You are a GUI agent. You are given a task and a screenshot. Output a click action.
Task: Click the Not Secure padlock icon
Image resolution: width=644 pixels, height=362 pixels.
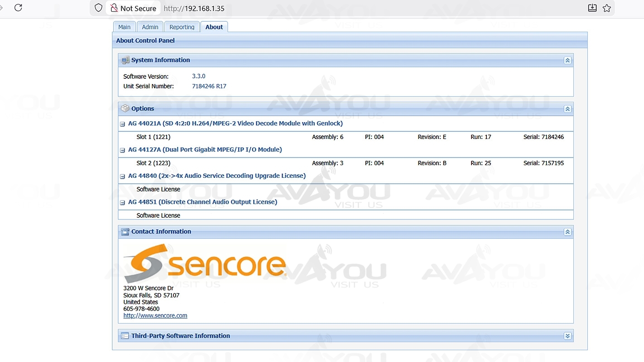tap(114, 8)
